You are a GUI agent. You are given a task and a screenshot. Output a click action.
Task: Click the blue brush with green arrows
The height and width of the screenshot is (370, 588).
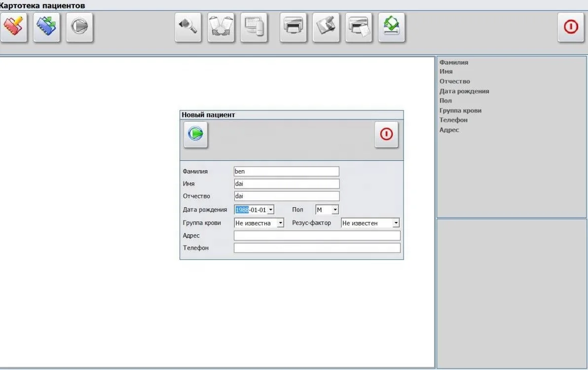point(47,27)
